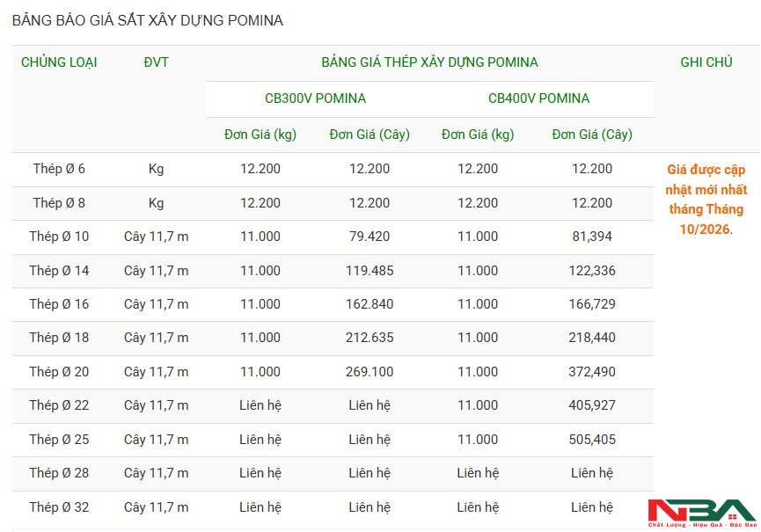Click CB300V Cây 'Liên hệ' in Thép Ø 25 row
This screenshot has height=532, width=761.
[370, 440]
